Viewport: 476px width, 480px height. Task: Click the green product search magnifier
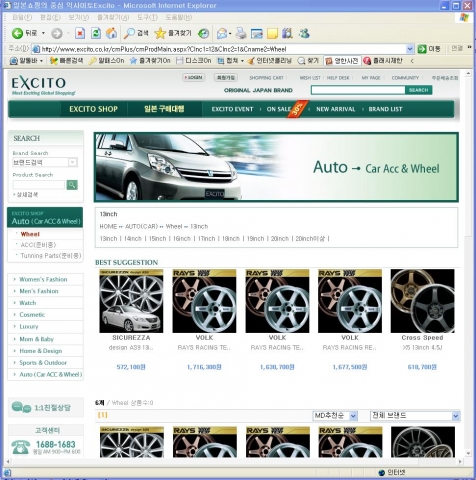coord(72,185)
